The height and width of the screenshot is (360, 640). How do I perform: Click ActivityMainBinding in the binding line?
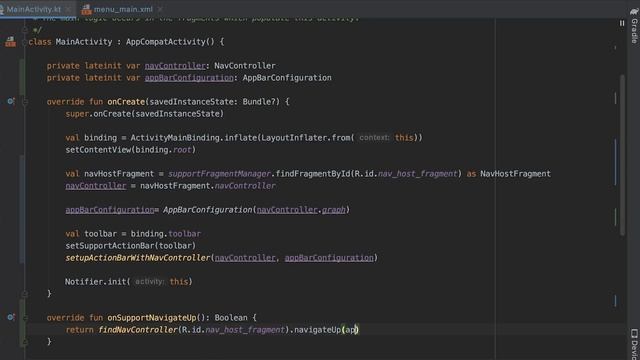coord(175,138)
